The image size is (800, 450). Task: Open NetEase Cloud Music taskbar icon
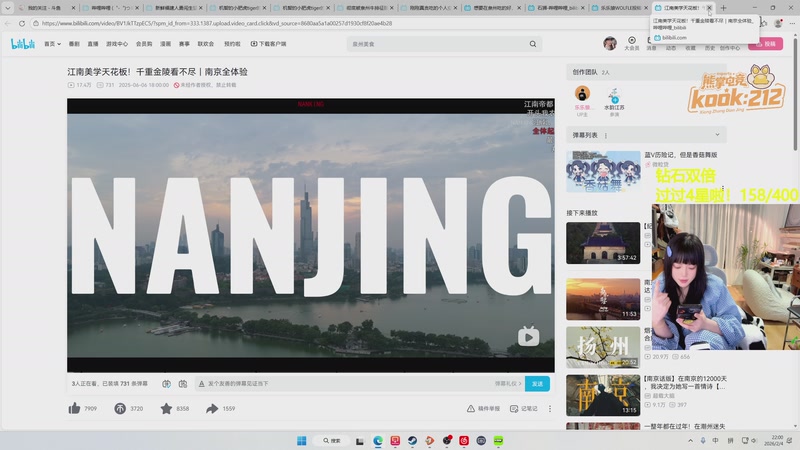coord(464,441)
